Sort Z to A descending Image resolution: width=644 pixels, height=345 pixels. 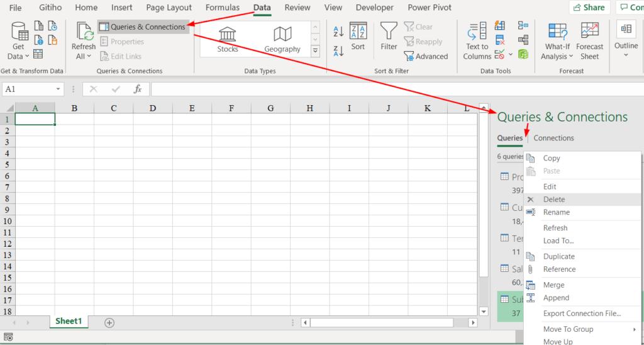338,51
